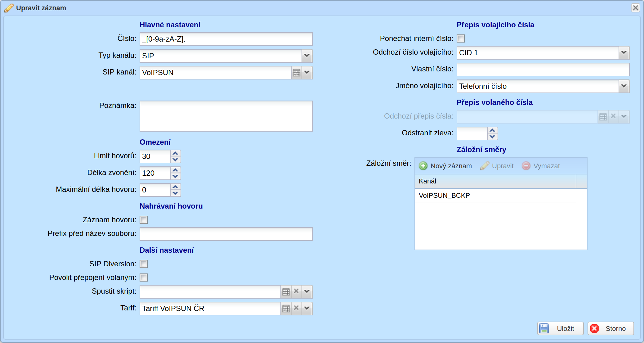Image resolution: width=644 pixels, height=343 pixels.
Task: Toggle Ponechat interní číslo checkbox
Action: [461, 38]
